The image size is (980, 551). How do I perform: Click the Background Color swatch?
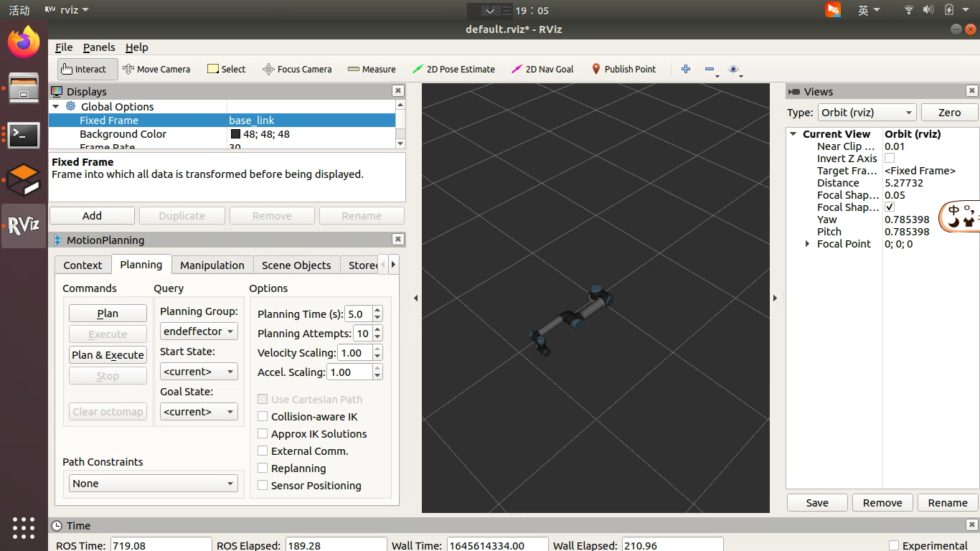pyautogui.click(x=235, y=134)
